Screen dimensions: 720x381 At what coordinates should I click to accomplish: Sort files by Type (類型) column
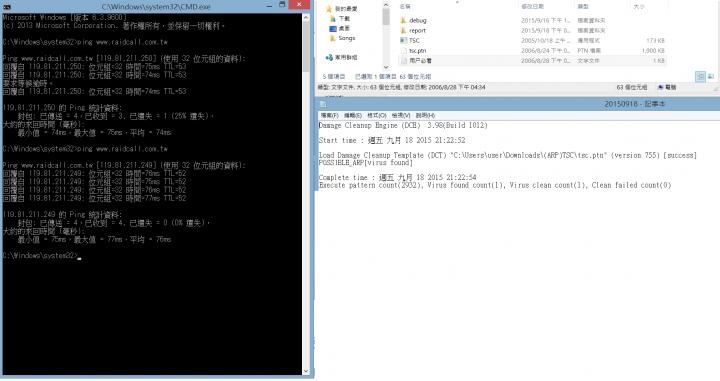(x=583, y=6)
